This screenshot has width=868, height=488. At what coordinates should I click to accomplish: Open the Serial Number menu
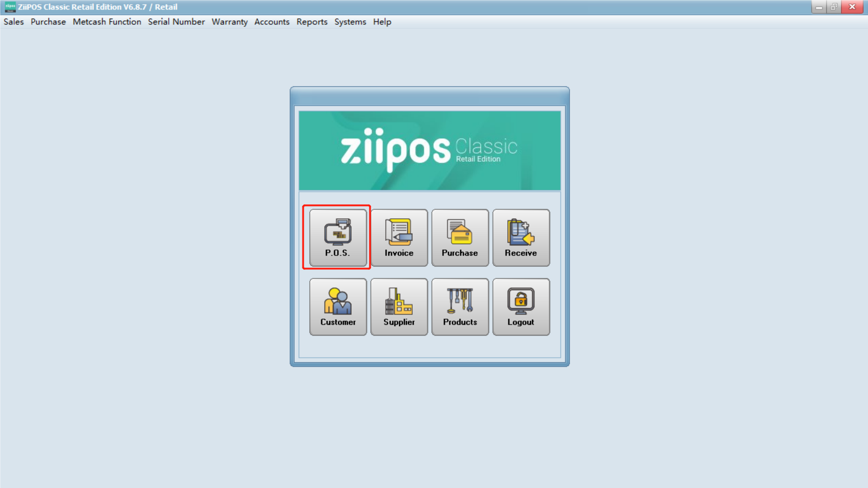pos(176,22)
